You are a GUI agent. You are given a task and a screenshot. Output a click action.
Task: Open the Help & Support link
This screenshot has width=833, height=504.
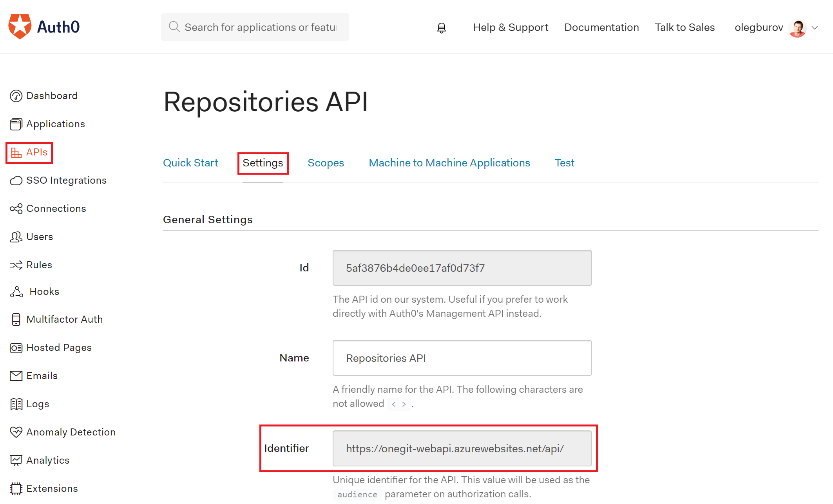tap(510, 27)
